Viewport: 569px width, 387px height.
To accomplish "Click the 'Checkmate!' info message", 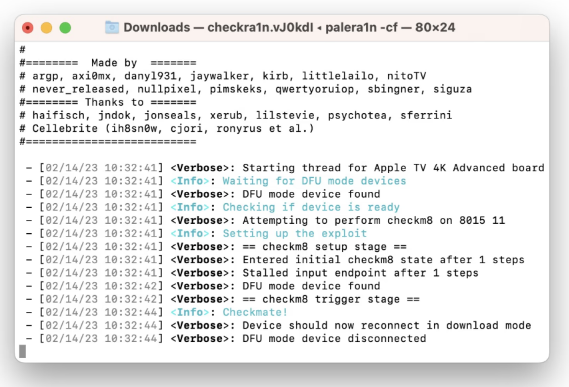I will tap(255, 312).
